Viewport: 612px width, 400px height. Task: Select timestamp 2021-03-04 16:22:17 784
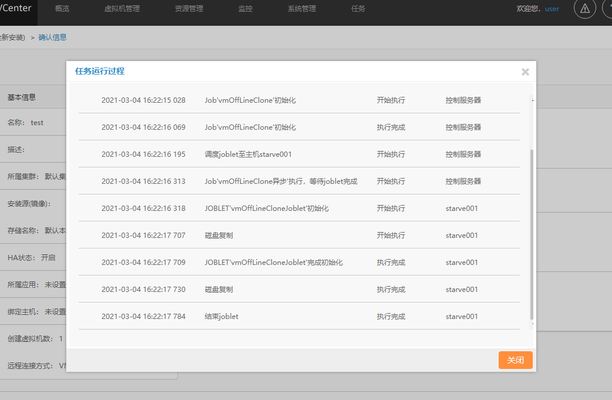pyautogui.click(x=143, y=316)
